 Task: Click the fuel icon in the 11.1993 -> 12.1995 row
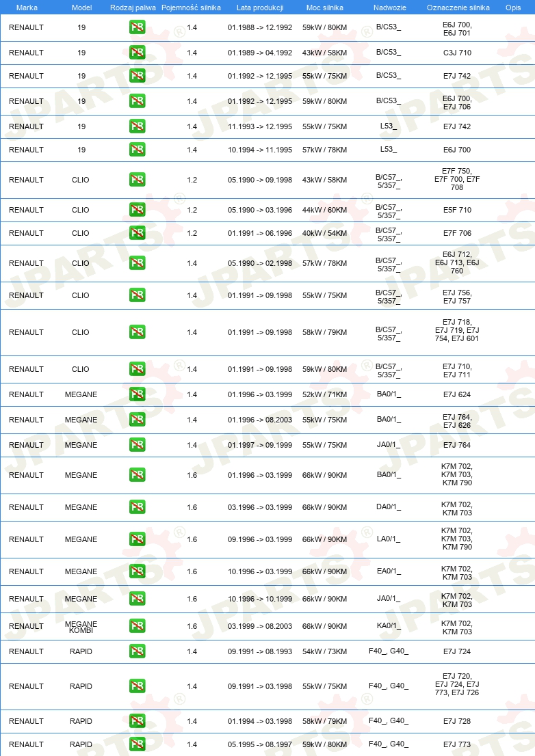(x=138, y=126)
